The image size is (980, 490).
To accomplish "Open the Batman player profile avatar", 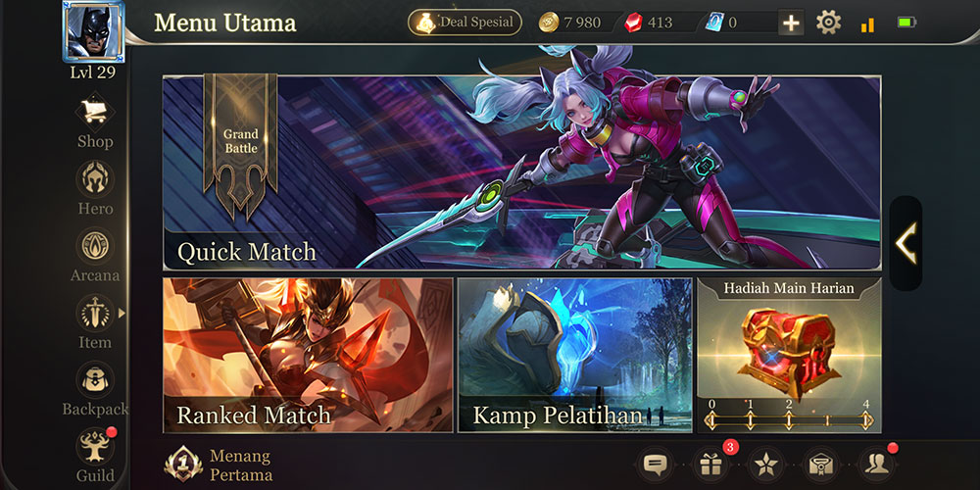I will (94, 31).
